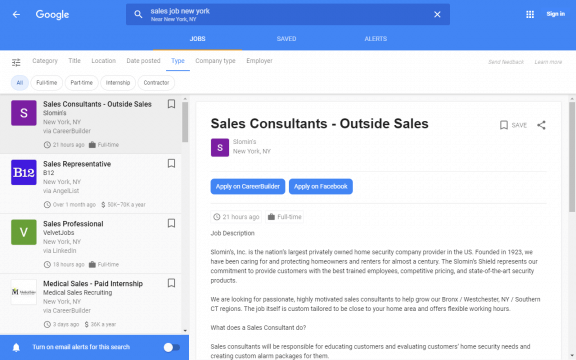Bookmark the Sales Representative B12 job
The height and width of the screenshot is (360, 576).
(x=171, y=163)
